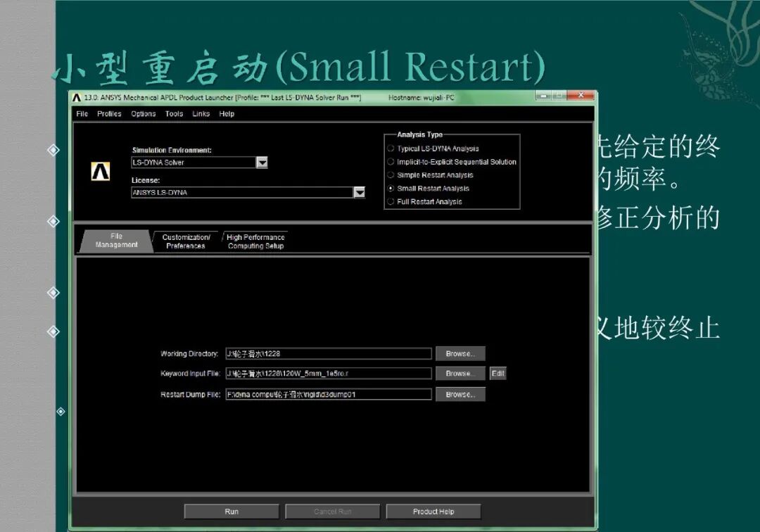Select Small Restart Analysis radio button
760x532 pixels.
pyautogui.click(x=391, y=189)
